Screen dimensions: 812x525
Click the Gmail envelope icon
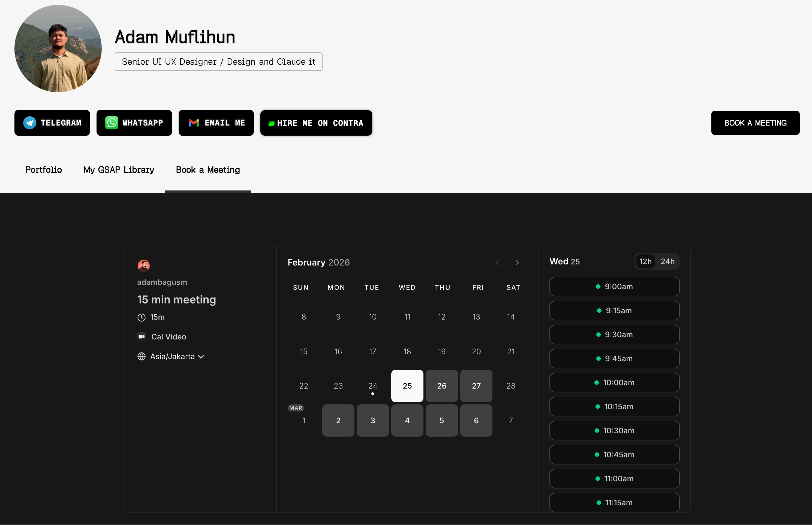click(194, 123)
